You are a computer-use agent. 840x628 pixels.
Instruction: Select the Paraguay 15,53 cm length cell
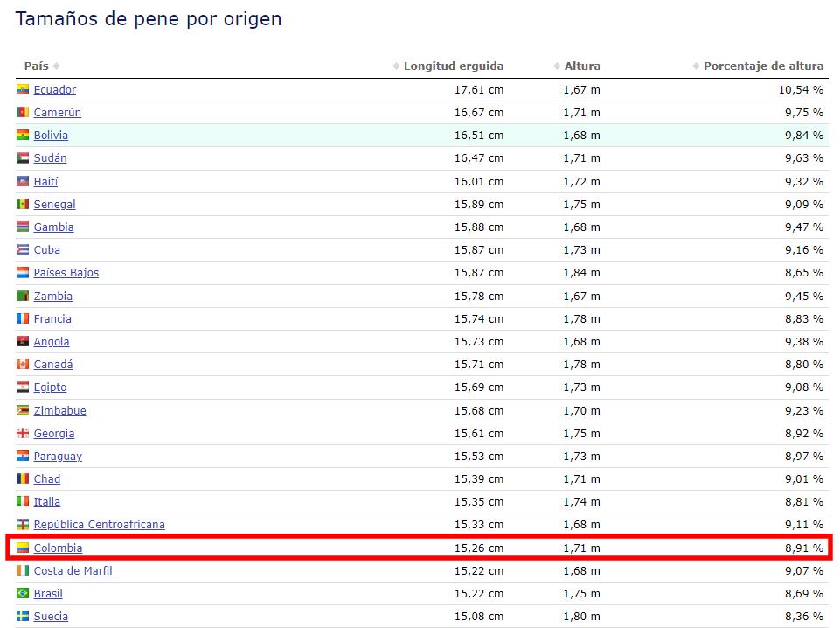pos(478,457)
